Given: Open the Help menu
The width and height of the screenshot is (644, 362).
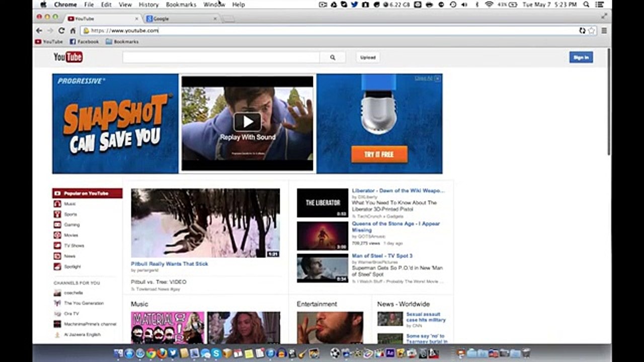Looking at the screenshot, I should (x=238, y=5).
